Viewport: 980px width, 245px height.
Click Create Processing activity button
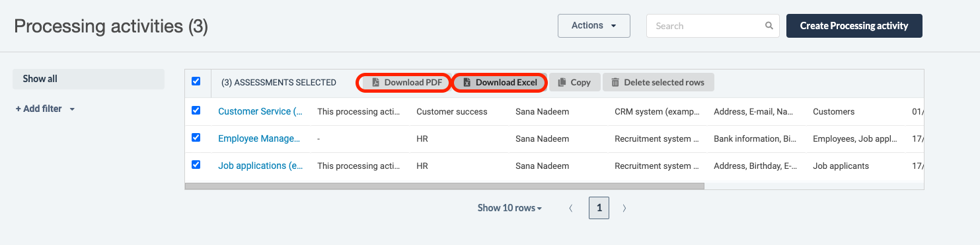coord(854,26)
